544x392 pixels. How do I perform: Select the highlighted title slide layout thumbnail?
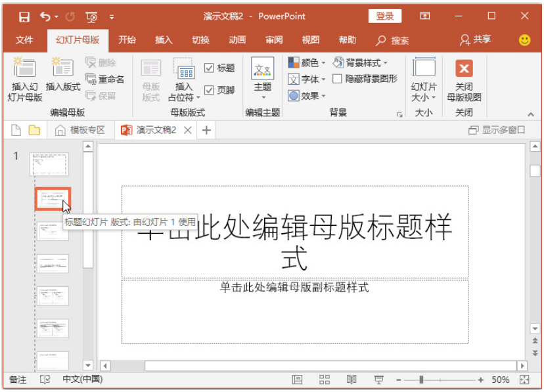53,199
